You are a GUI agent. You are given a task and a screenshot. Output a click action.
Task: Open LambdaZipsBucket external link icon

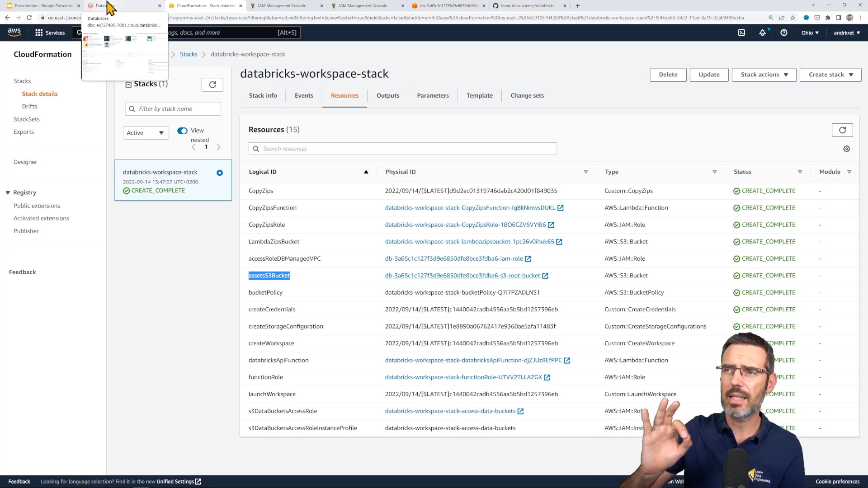pyautogui.click(x=559, y=242)
